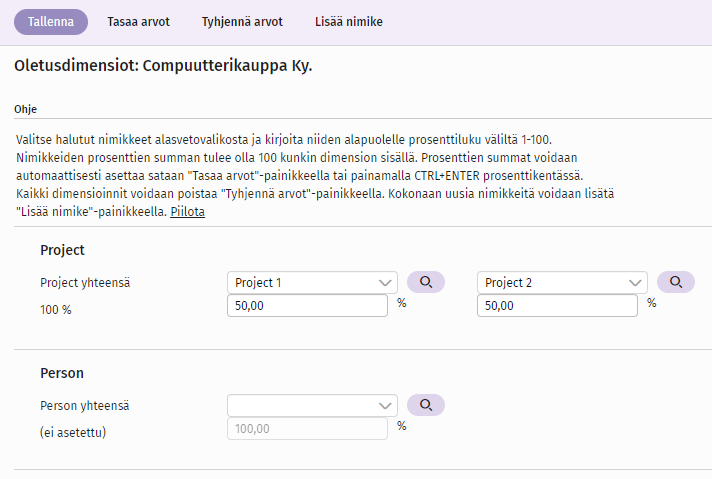
Task: Focus the Project 2 percentage field
Action: (557, 306)
